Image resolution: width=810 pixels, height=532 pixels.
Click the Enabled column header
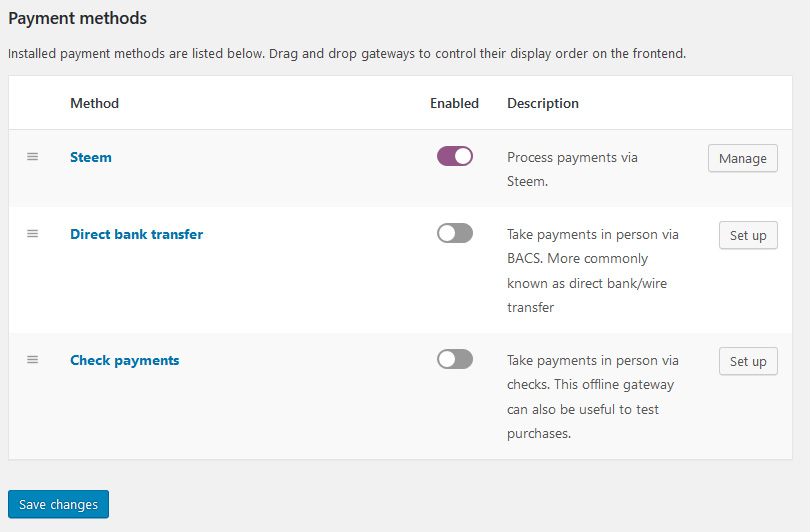[454, 103]
